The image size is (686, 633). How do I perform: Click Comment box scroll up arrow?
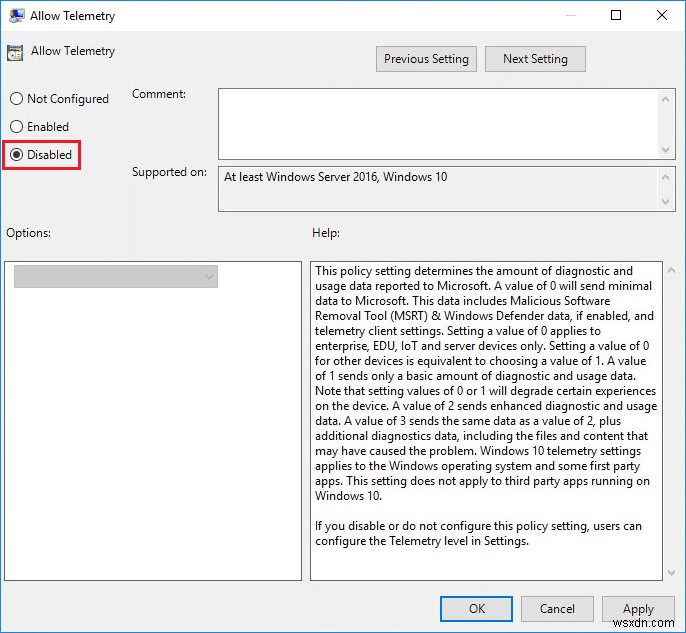665,99
